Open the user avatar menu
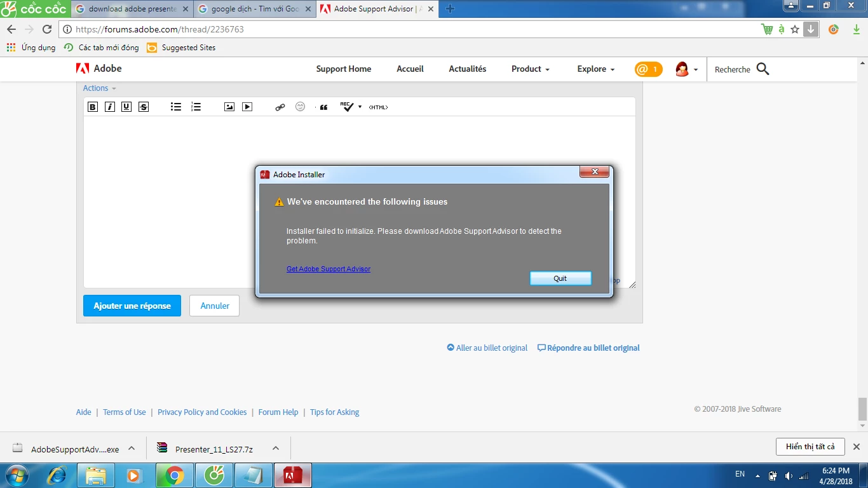 click(x=687, y=69)
